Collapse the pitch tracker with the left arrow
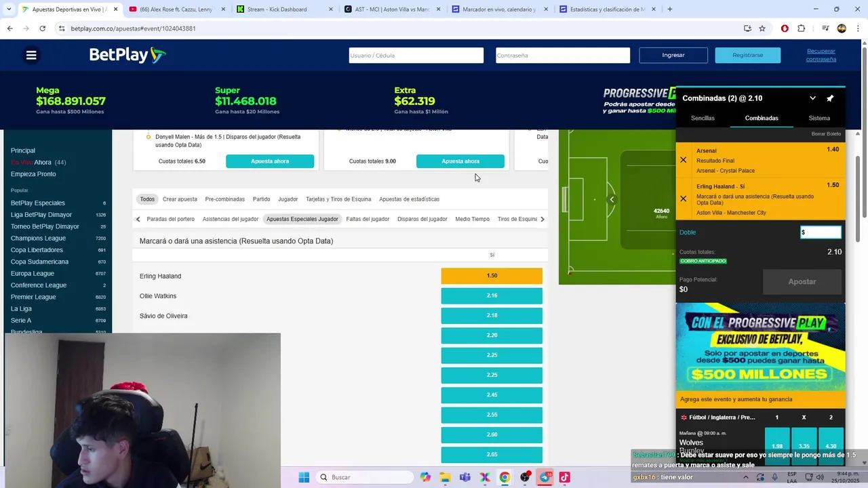 coord(612,199)
